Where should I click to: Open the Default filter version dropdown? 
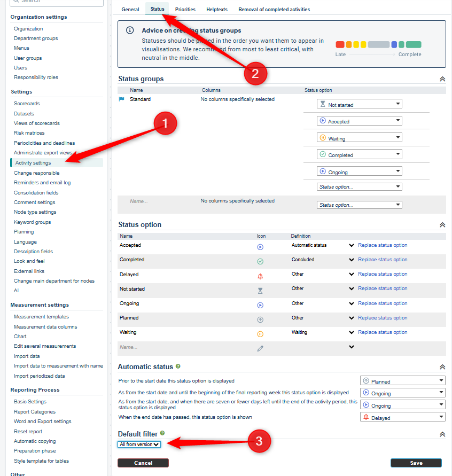(139, 444)
